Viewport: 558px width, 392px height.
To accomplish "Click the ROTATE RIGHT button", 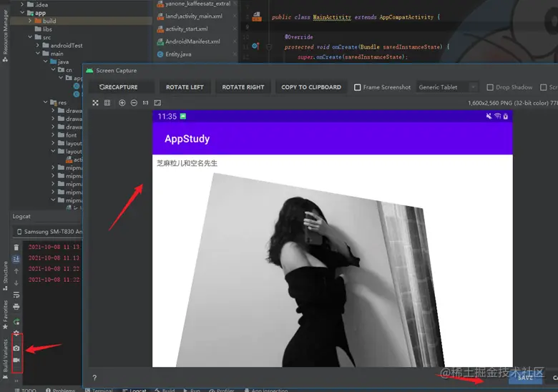I will [x=243, y=87].
